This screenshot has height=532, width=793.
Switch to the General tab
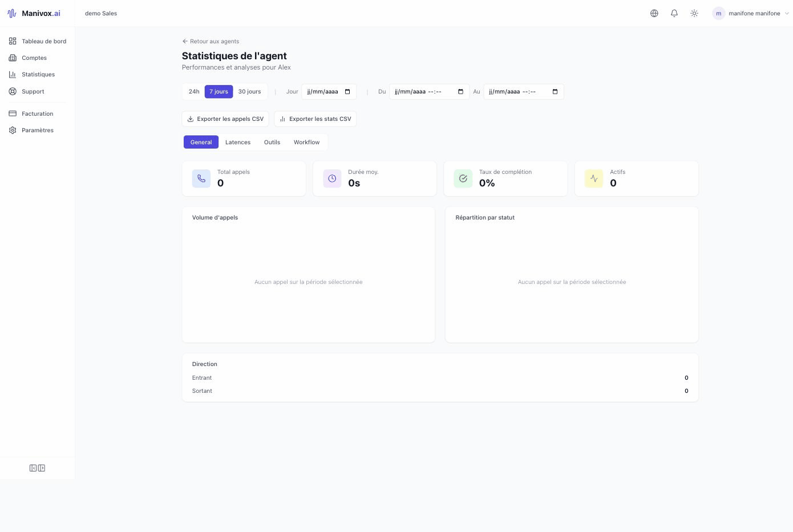(201, 142)
